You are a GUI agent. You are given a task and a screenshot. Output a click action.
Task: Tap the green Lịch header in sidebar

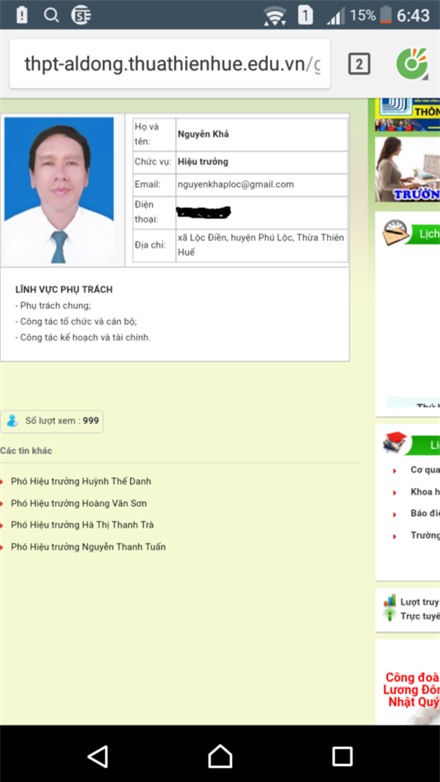click(x=423, y=234)
